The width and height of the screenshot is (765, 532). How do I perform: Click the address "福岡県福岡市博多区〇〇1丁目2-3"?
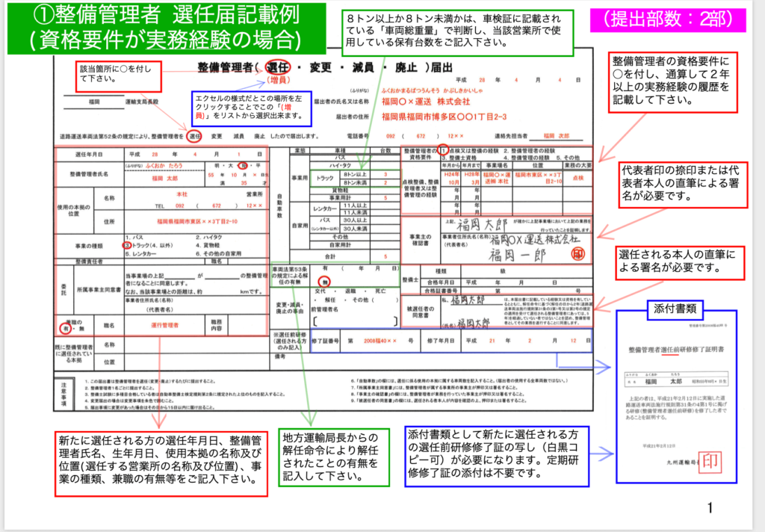pos(444,117)
